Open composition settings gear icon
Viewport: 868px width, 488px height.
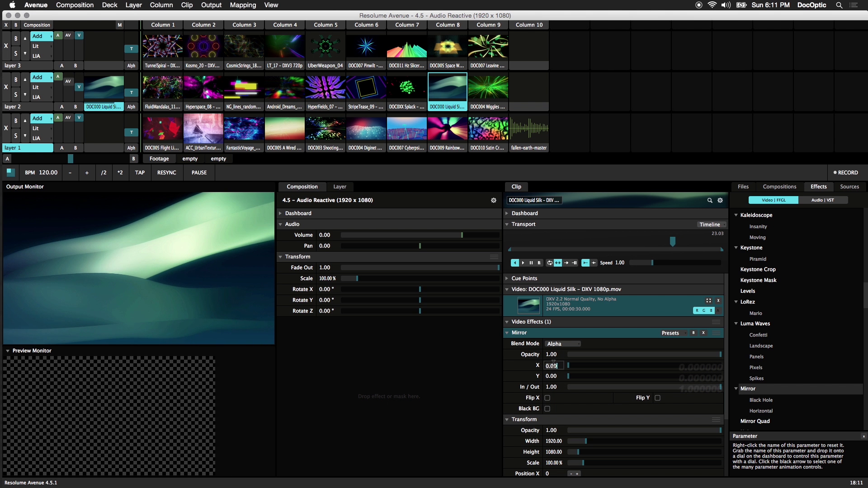(494, 200)
